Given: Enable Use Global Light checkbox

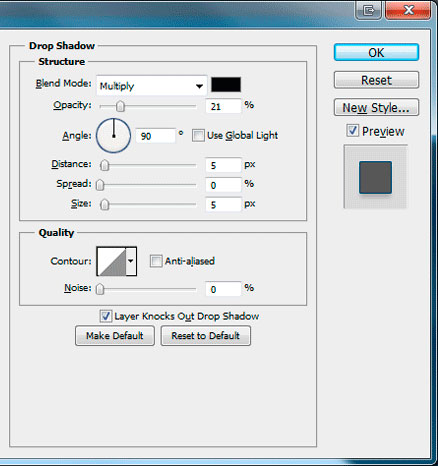Looking at the screenshot, I should [x=198, y=136].
